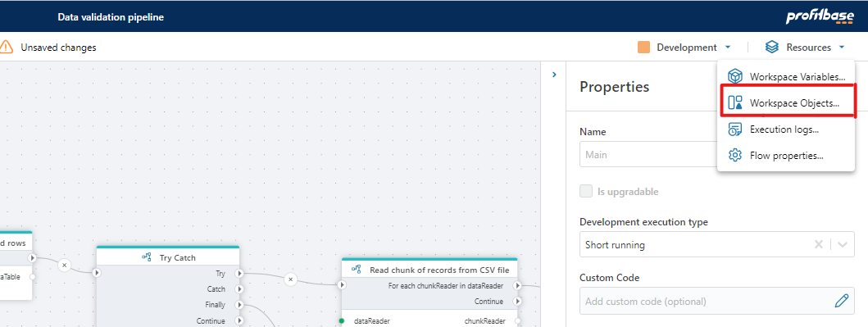Viewport: 868px width, 327px height.
Task: Click the Read chunk node icon
Action: 357,270
